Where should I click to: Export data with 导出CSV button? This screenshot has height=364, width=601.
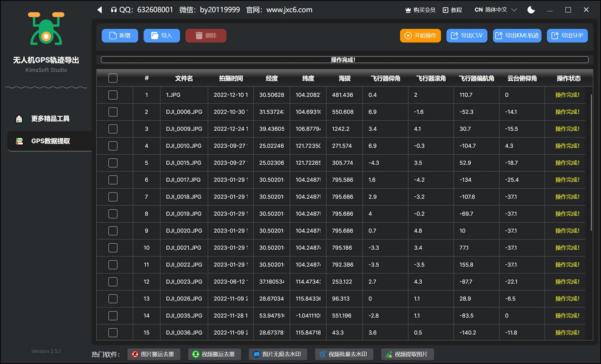pos(467,36)
